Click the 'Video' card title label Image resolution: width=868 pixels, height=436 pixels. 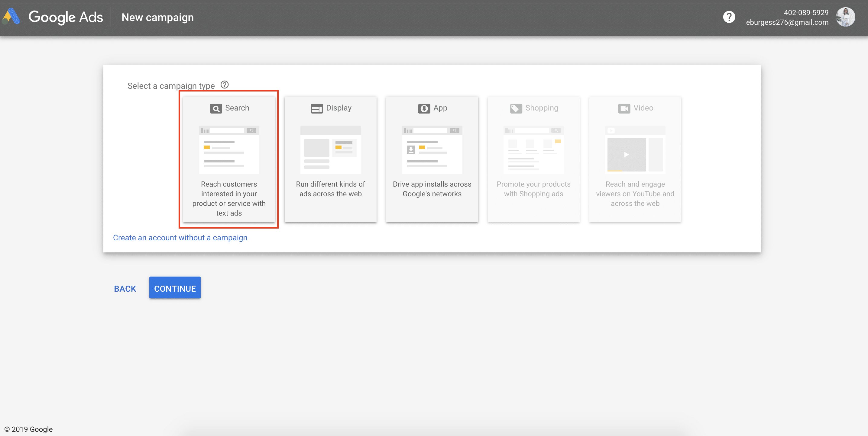pyautogui.click(x=643, y=108)
